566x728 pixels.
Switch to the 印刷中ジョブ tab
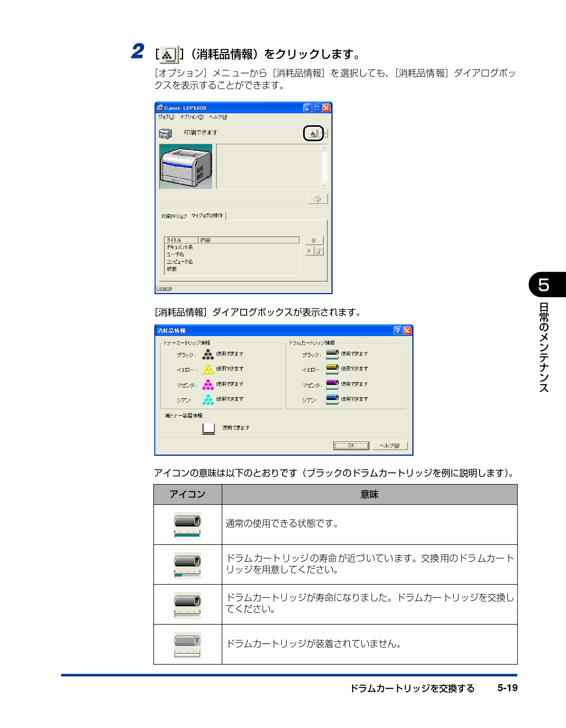click(174, 216)
